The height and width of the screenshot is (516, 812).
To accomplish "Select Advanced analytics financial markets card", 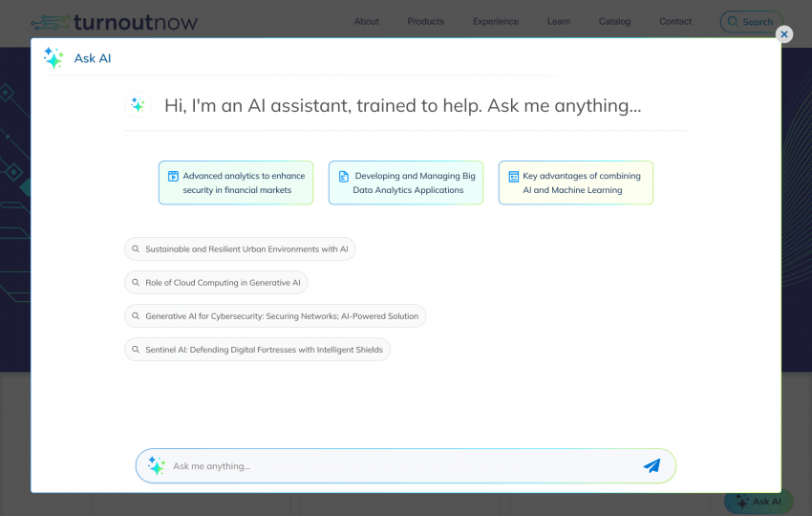I will point(236,183).
